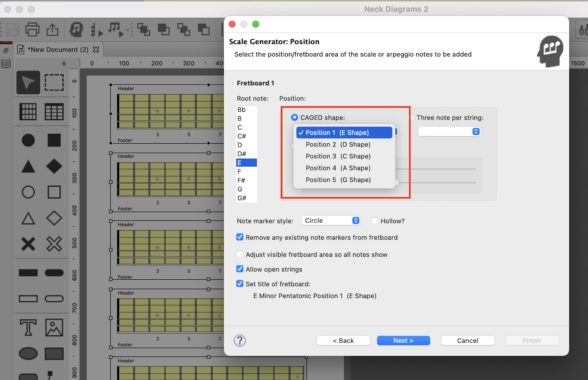Select root note Bb
The width and height of the screenshot is (588, 380).
(x=247, y=110)
